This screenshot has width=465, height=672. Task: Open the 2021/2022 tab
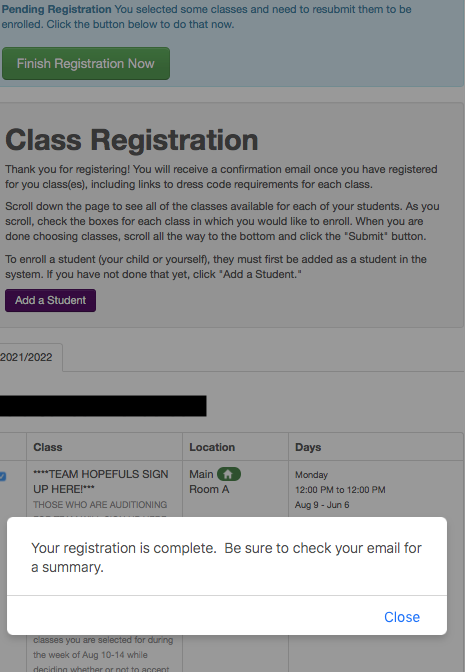tap(27, 357)
